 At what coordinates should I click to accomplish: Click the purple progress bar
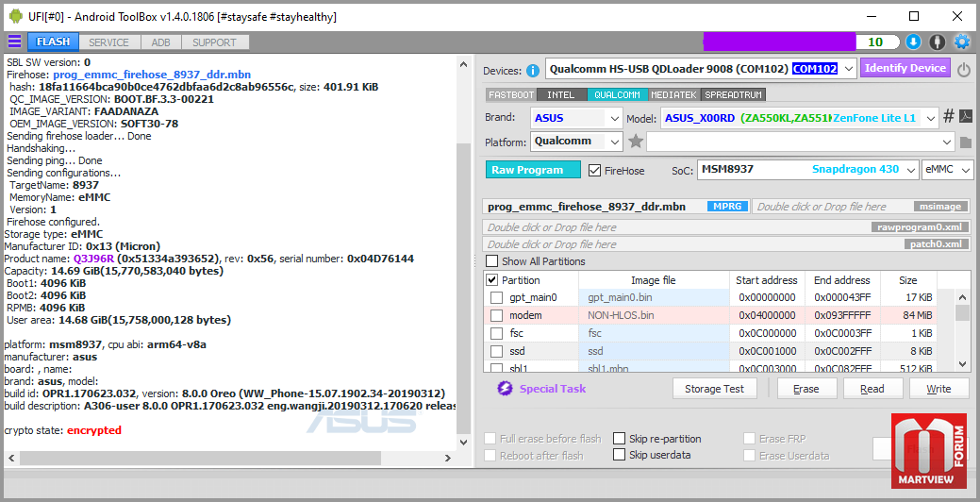[x=779, y=42]
